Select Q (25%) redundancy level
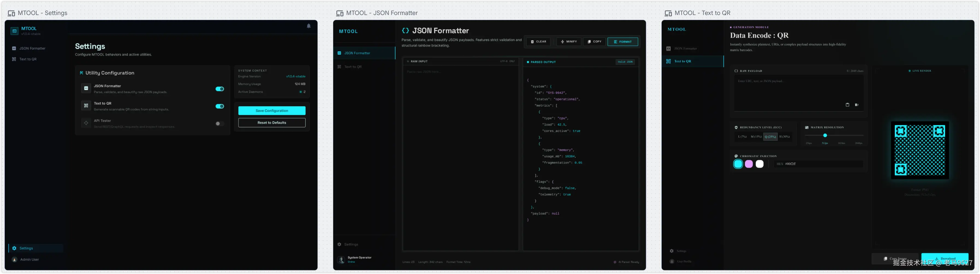 770,137
